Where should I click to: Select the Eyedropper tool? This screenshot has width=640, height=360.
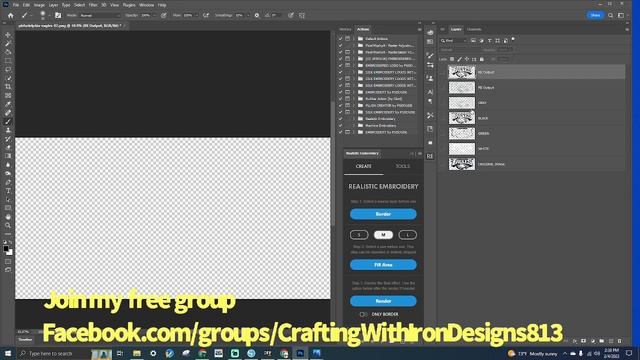pos(8,104)
